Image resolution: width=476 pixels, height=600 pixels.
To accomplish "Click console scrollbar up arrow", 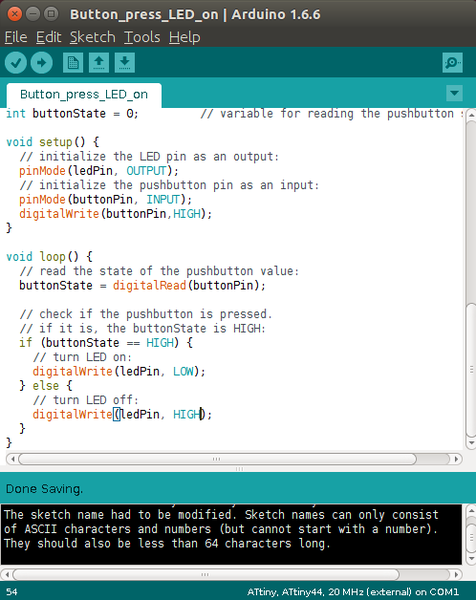I will [471, 511].
